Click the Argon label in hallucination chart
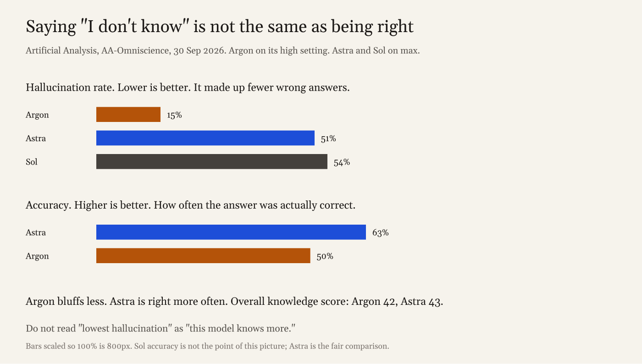 [x=37, y=115]
